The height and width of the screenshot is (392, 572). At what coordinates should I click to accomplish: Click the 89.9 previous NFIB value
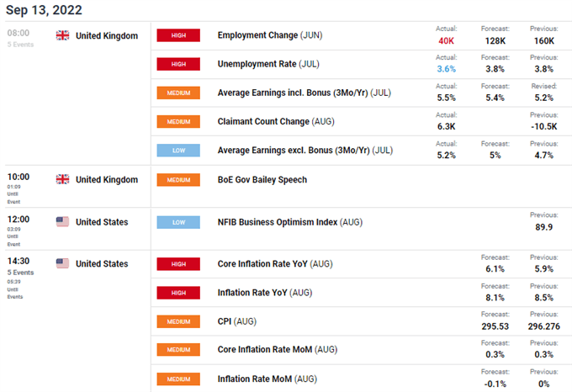point(544,227)
